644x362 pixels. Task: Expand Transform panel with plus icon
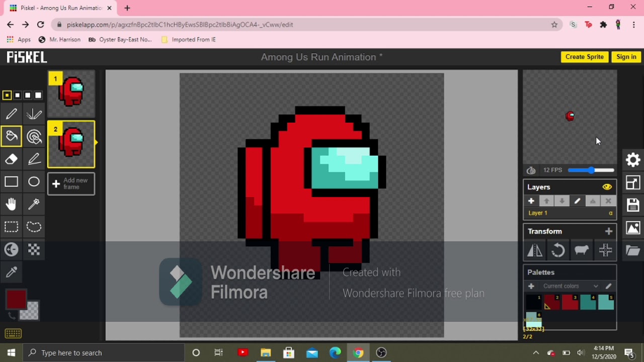pyautogui.click(x=609, y=231)
